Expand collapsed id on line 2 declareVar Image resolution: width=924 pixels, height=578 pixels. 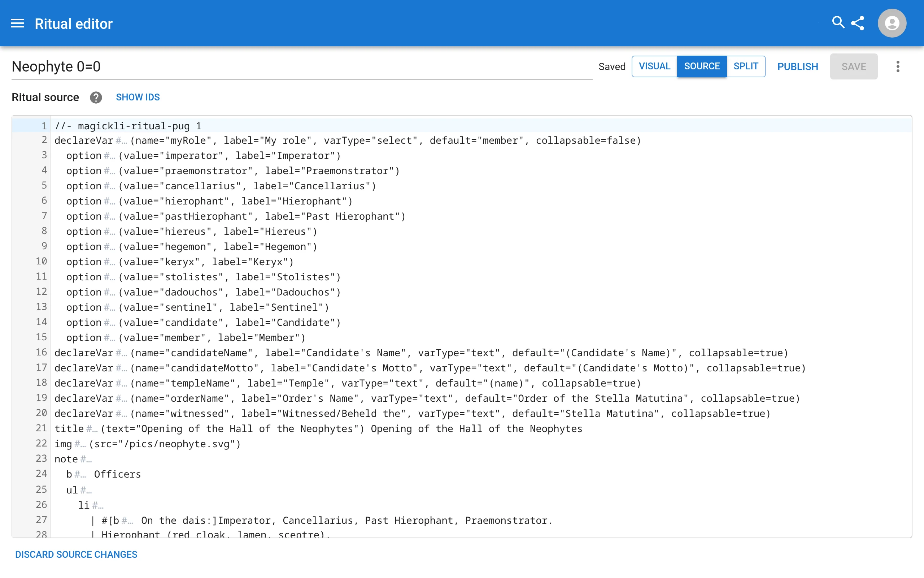pyautogui.click(x=121, y=141)
